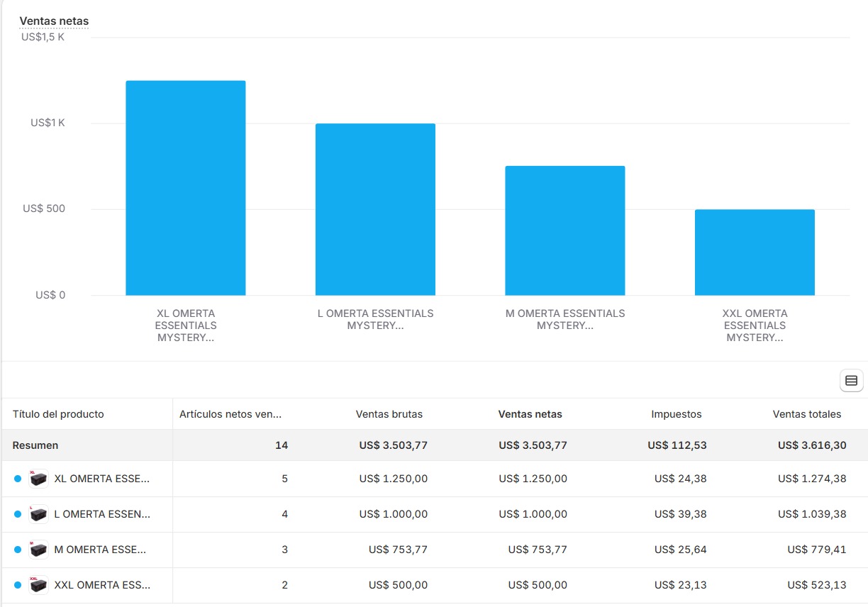Select the XXL OMERTA chart bar

click(755, 252)
